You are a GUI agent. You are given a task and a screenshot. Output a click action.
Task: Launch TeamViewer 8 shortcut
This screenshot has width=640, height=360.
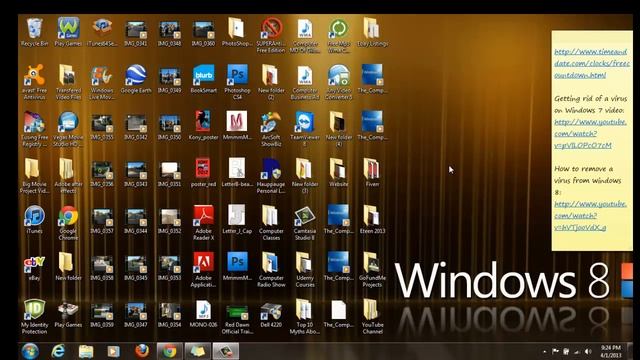[304, 129]
